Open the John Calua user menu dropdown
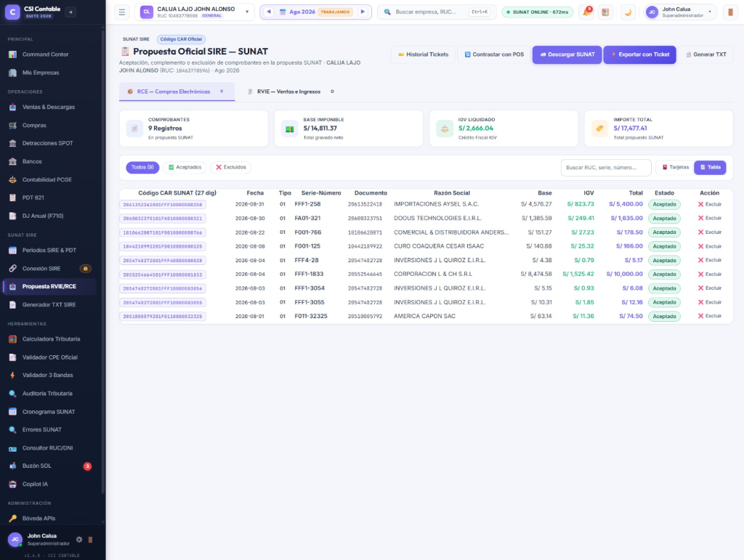The width and height of the screenshot is (744, 560). coord(680,12)
